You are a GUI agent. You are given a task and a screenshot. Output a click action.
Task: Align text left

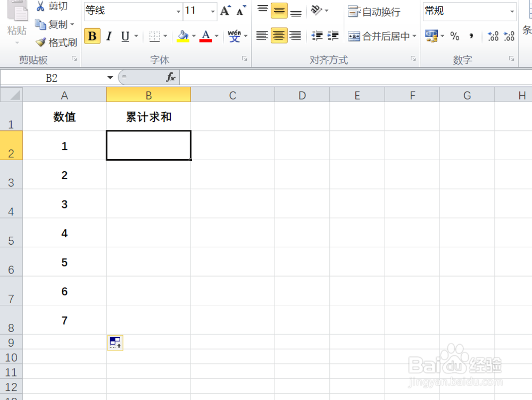pyautogui.click(x=262, y=36)
